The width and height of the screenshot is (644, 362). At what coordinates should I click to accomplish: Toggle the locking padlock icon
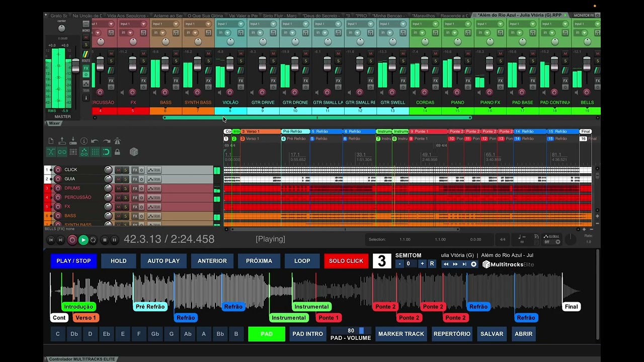(117, 152)
